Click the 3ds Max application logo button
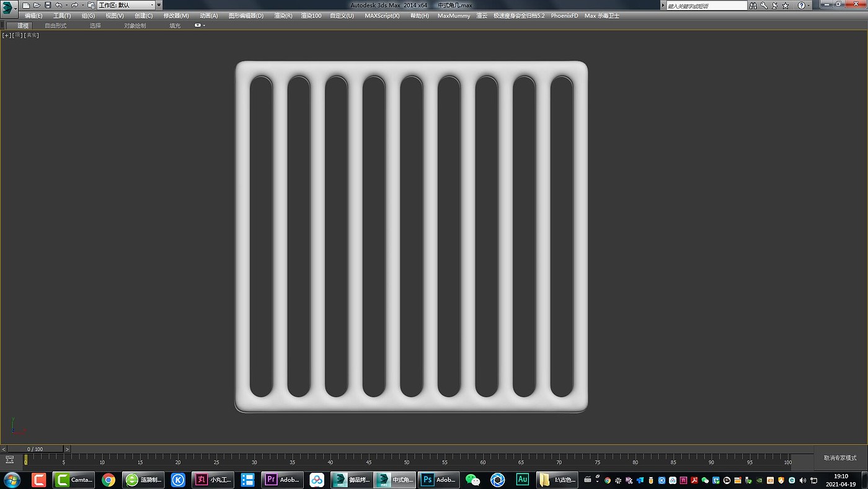This screenshot has width=868, height=489. (x=8, y=7)
